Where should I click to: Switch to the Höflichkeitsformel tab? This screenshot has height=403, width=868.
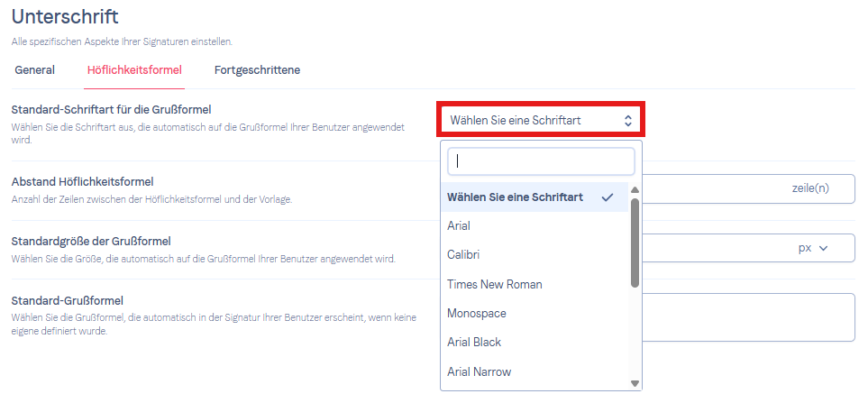[134, 70]
